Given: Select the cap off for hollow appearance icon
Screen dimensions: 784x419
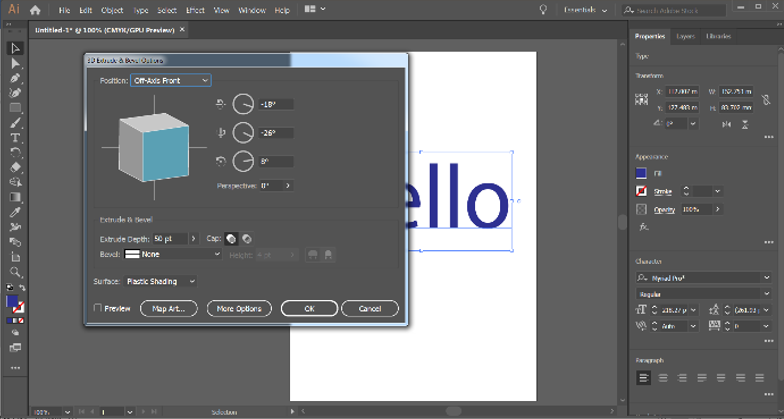Looking at the screenshot, I should point(246,238).
